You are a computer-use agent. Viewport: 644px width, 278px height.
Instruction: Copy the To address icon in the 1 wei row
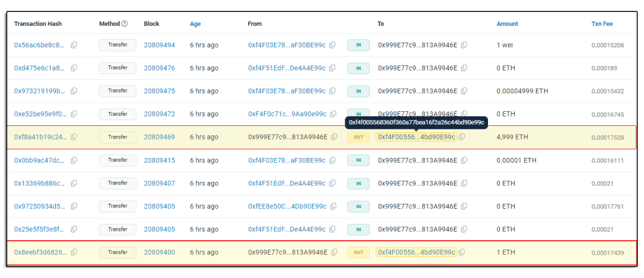[464, 45]
